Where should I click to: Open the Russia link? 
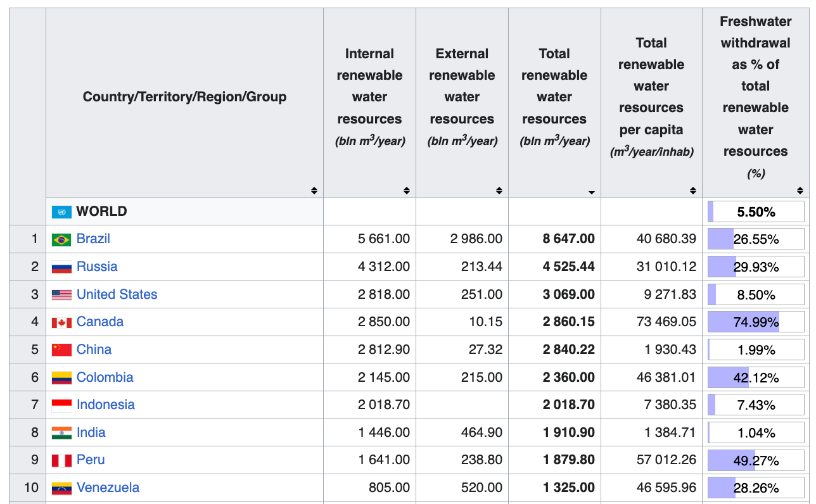[x=97, y=267]
